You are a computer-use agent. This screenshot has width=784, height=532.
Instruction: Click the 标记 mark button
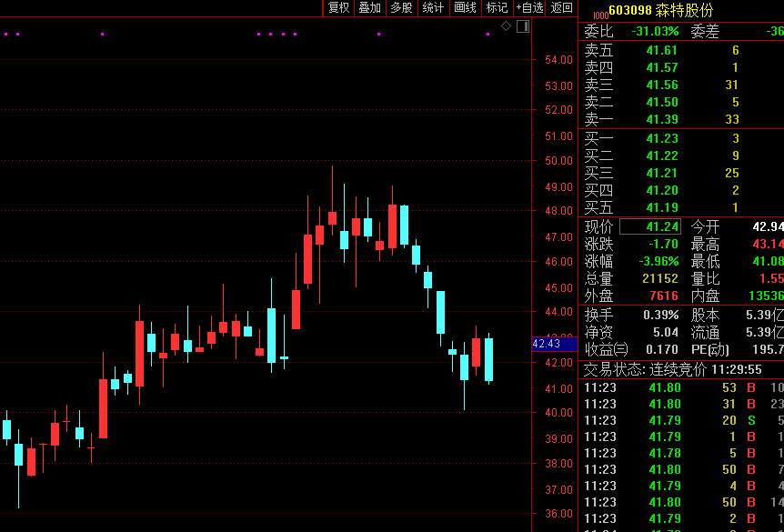[x=497, y=8]
